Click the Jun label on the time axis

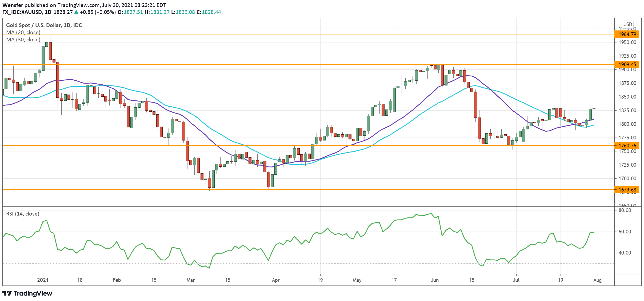coord(435,280)
